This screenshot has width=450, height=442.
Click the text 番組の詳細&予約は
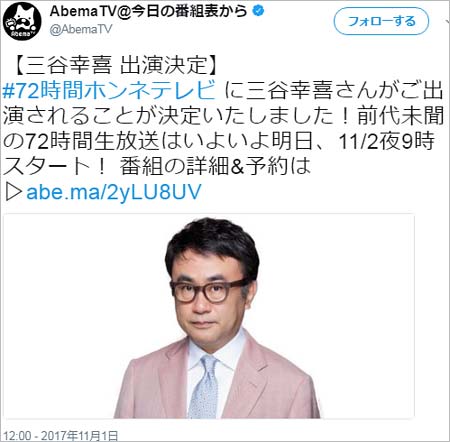click(x=215, y=167)
